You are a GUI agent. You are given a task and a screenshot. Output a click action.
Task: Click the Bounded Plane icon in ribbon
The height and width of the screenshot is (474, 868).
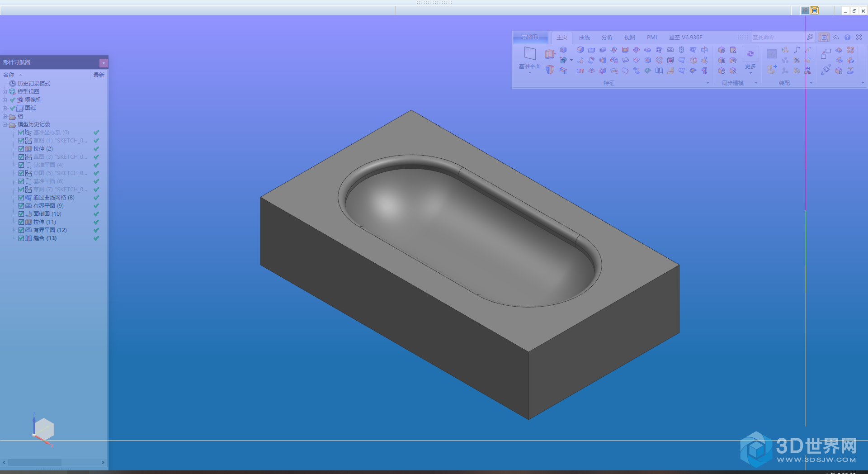pos(670,50)
